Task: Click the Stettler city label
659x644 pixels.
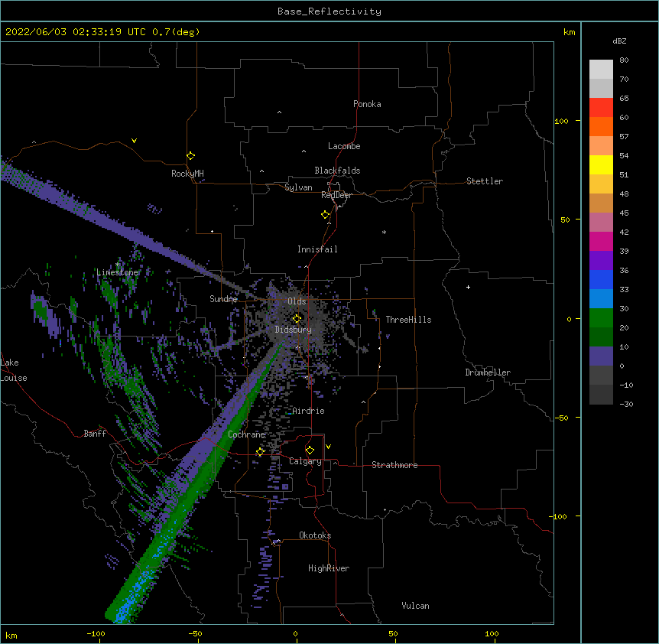Action: [485, 181]
